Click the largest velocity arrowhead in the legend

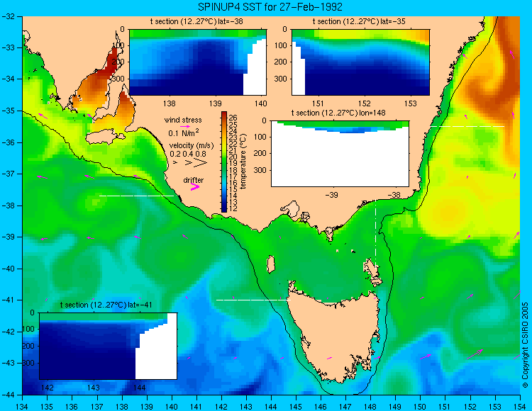click(x=201, y=163)
